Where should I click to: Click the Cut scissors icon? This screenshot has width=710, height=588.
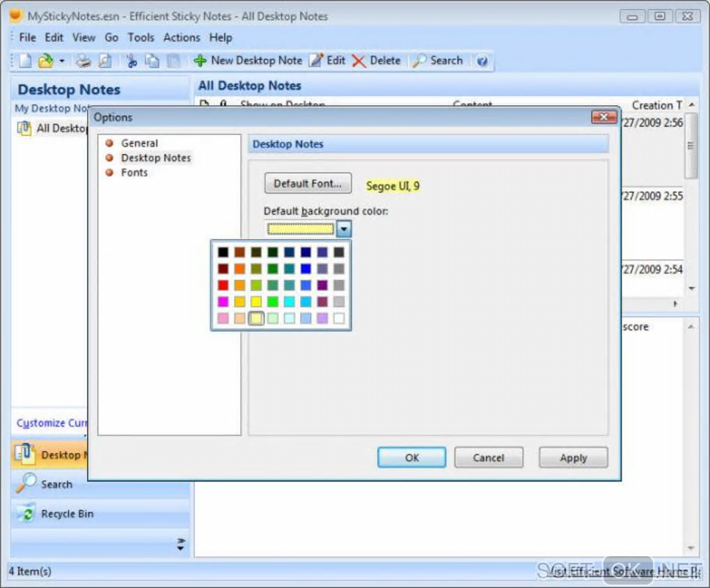(132, 61)
